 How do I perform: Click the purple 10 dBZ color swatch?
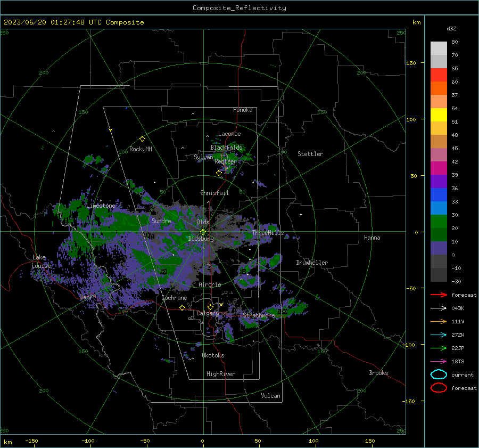(439, 248)
